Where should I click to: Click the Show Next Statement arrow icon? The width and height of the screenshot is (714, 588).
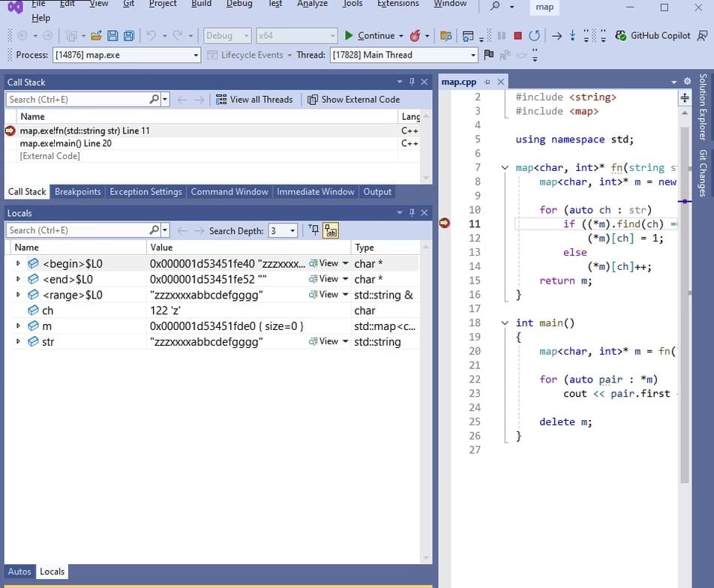[556, 35]
